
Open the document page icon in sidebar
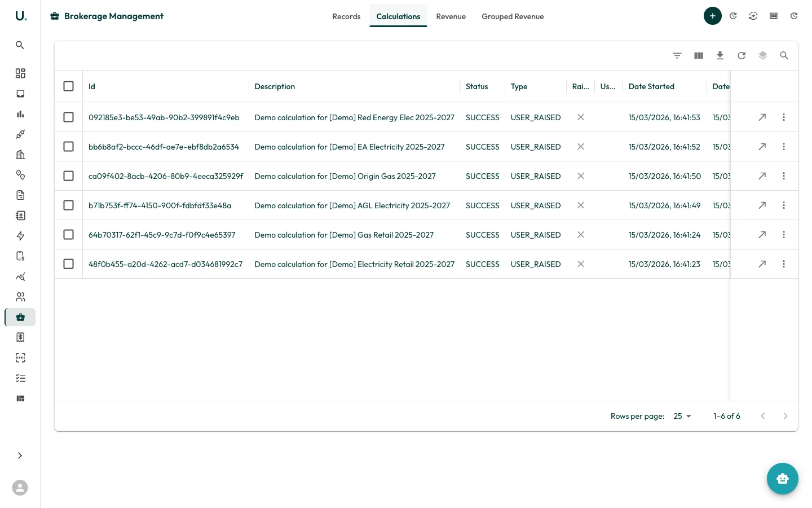[x=20, y=195]
